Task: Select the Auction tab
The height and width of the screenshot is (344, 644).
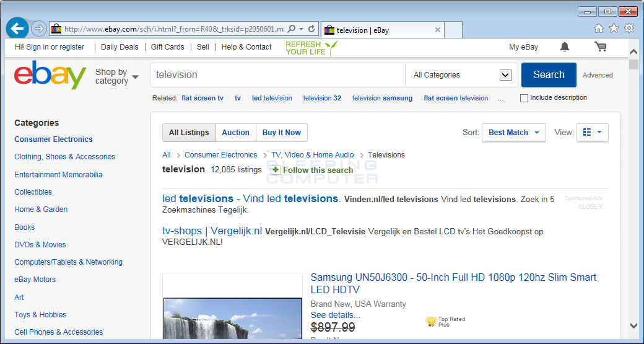Action: [x=236, y=133]
